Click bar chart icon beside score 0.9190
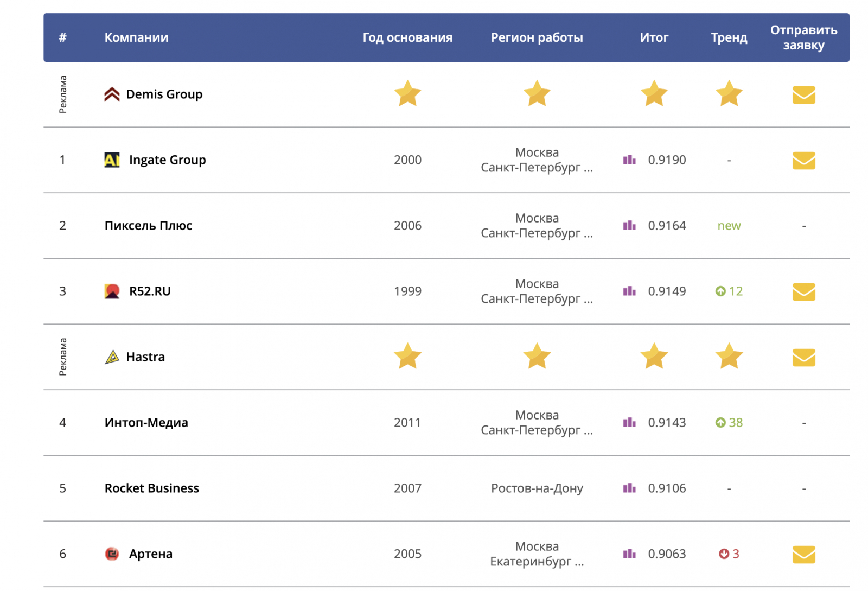This screenshot has width=868, height=591. 629,160
